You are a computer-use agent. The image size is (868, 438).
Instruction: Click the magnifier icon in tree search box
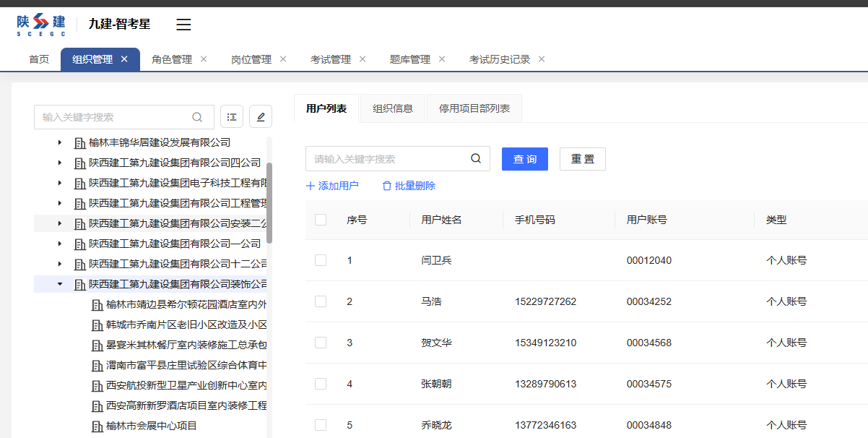197,117
